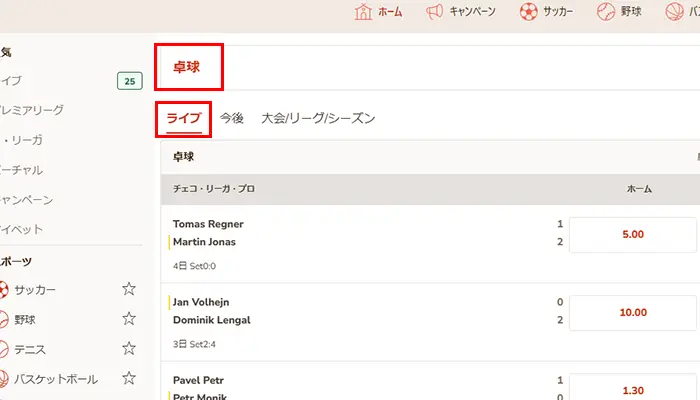700x400 pixels.
Task: Favorite テニス with its star
Action: click(x=129, y=348)
